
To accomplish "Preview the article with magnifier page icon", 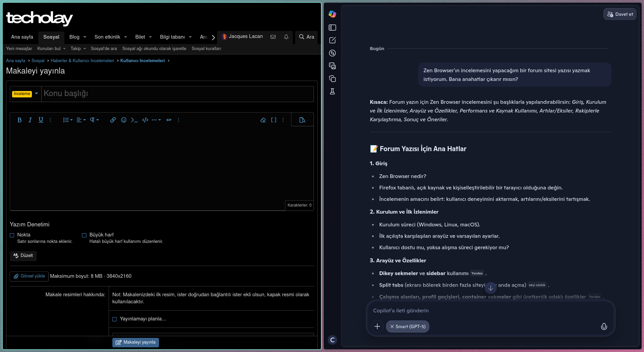I will click(302, 120).
